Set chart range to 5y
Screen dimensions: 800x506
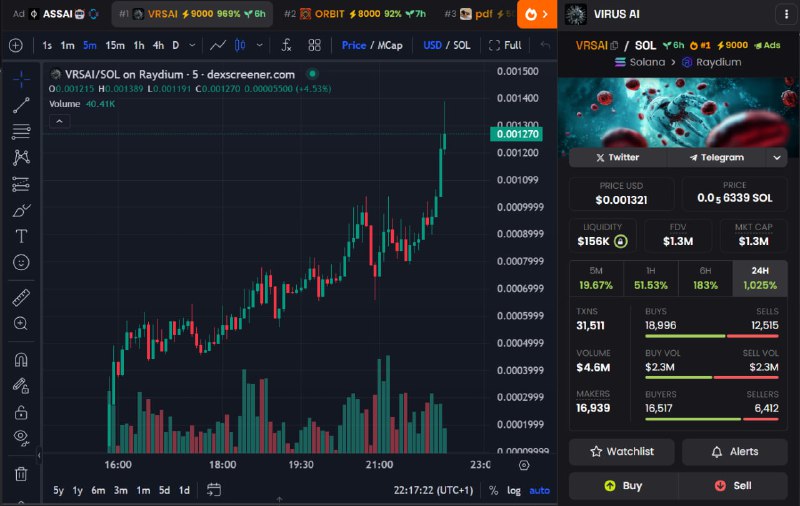tap(58, 490)
